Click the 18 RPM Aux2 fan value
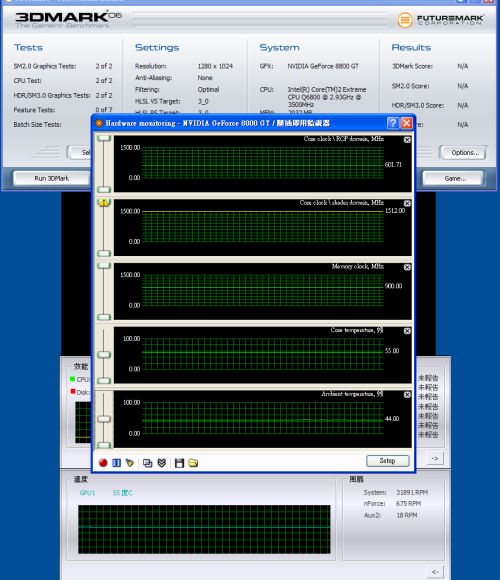The height and width of the screenshot is (580, 500). coord(407,515)
